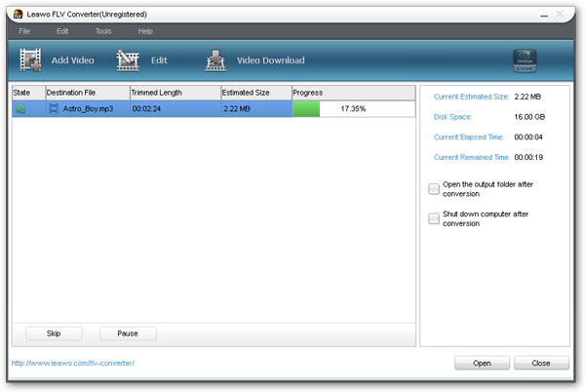The width and height of the screenshot is (585, 392).
Task: Select the Astro_Boy.mp3 file name
Action: (88, 108)
